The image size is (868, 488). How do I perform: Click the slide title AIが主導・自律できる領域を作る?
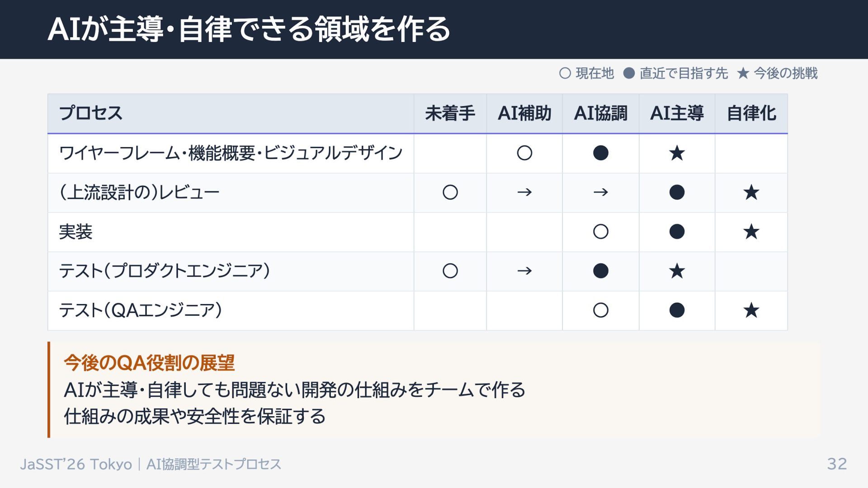pyautogui.click(x=249, y=29)
